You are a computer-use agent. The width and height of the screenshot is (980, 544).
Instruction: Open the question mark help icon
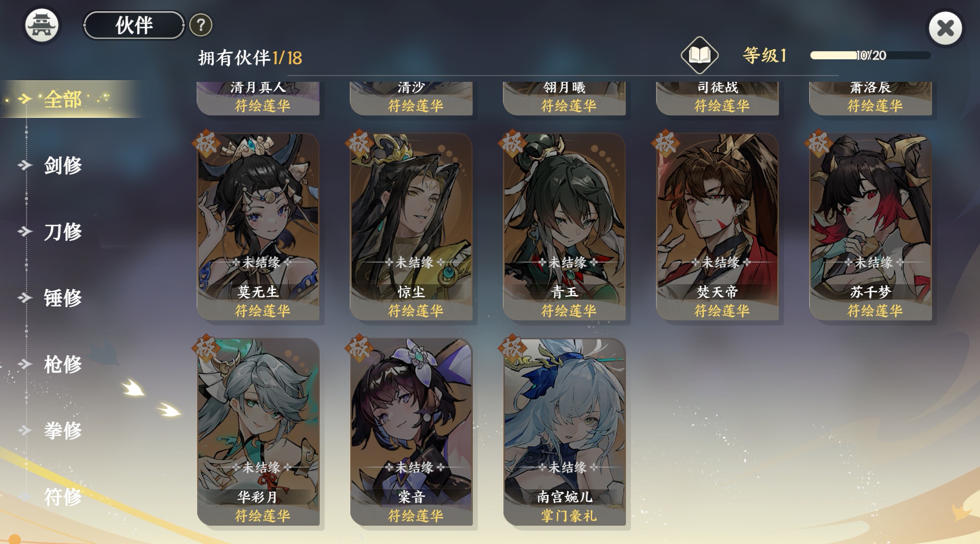point(201,25)
